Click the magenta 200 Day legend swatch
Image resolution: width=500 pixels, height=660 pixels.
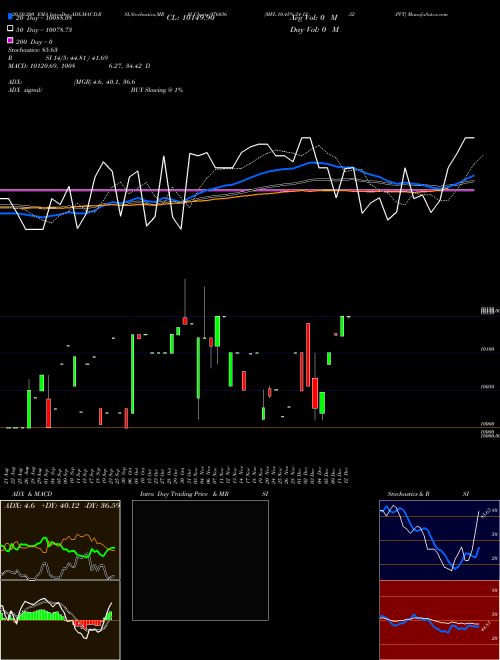click(10, 40)
